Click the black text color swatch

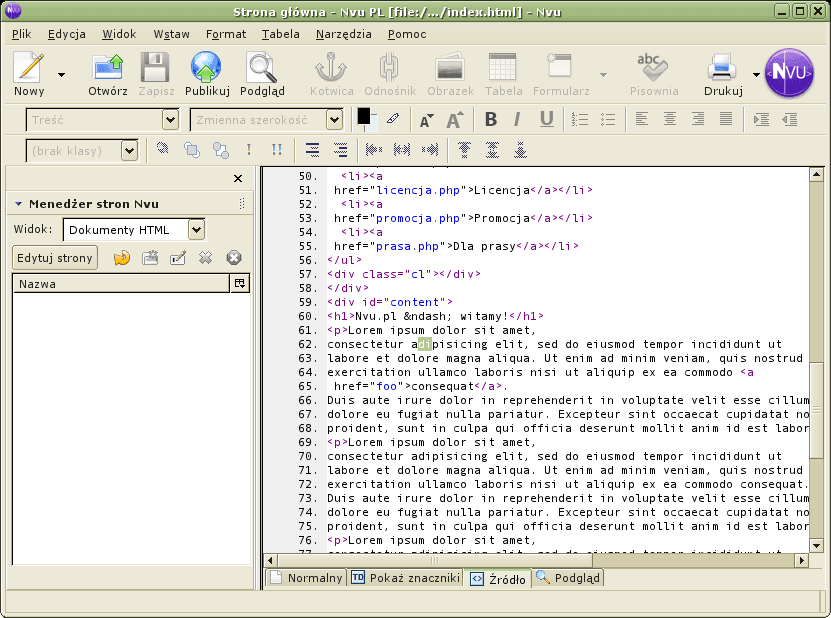[x=364, y=115]
